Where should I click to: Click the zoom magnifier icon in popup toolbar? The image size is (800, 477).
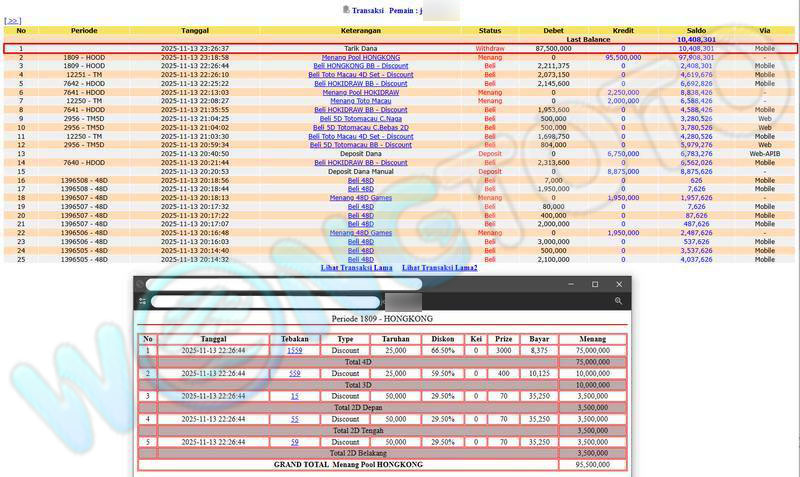coord(619,301)
